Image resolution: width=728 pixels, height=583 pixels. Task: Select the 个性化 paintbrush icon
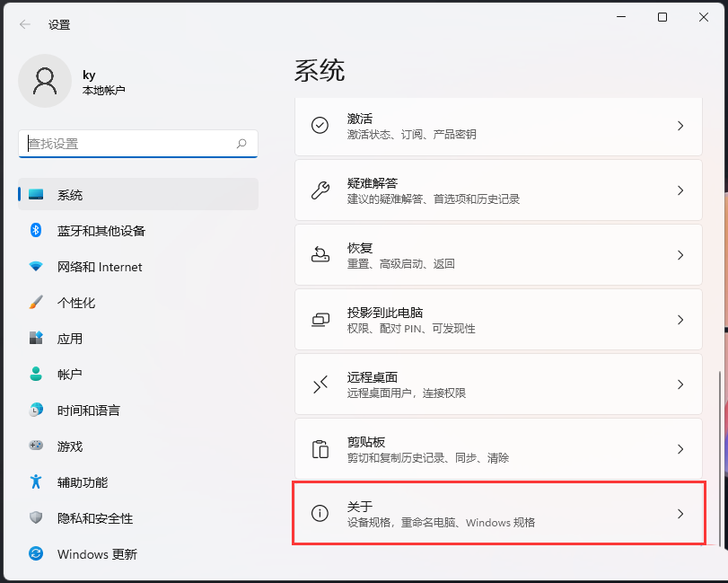34,303
